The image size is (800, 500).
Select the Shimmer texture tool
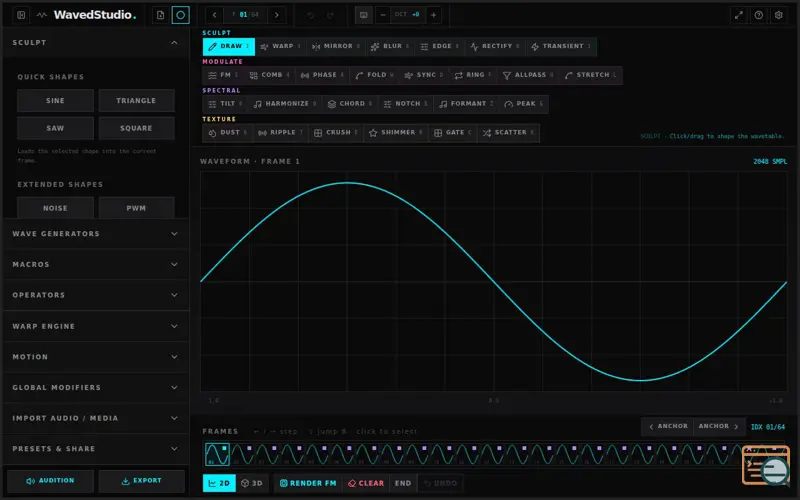pos(395,133)
